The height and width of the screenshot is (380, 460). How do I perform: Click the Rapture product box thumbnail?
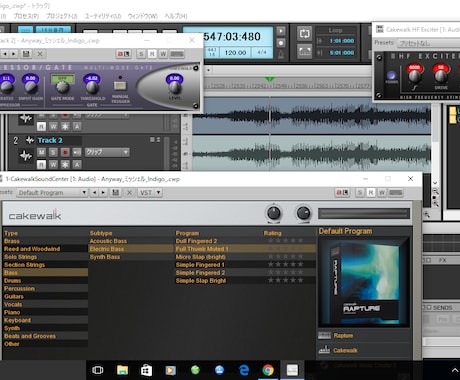coord(364,282)
